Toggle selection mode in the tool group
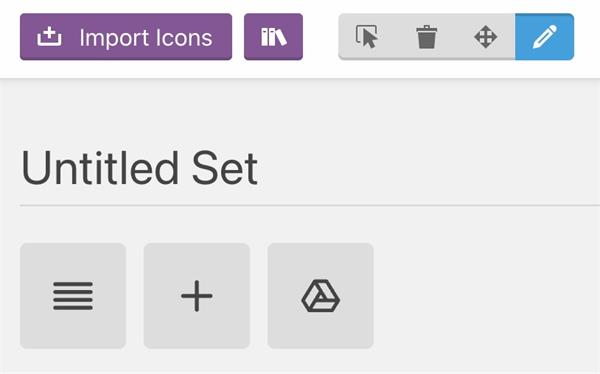Image resolution: width=600 pixels, height=374 pixels. tap(367, 37)
